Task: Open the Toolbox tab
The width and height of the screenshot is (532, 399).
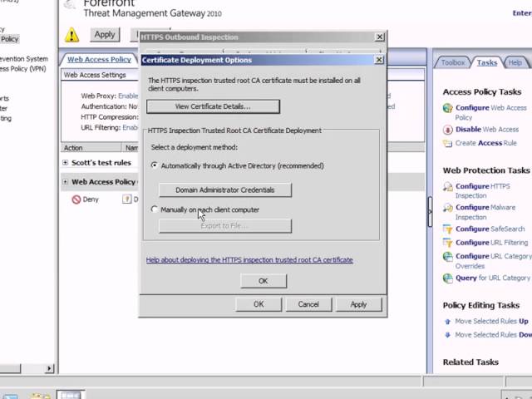Action: coord(453,63)
